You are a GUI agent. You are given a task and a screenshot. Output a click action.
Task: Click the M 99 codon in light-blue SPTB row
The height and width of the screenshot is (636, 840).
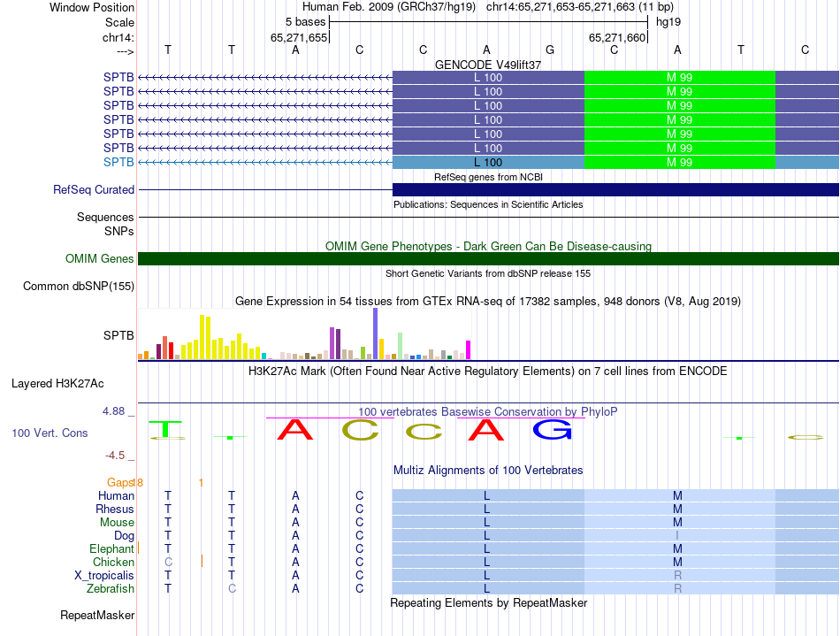coord(679,163)
